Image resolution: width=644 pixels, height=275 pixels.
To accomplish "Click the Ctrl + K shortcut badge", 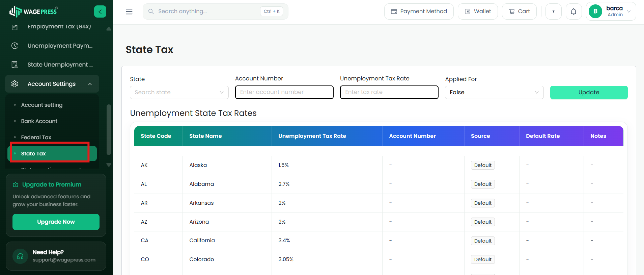I will (x=272, y=11).
